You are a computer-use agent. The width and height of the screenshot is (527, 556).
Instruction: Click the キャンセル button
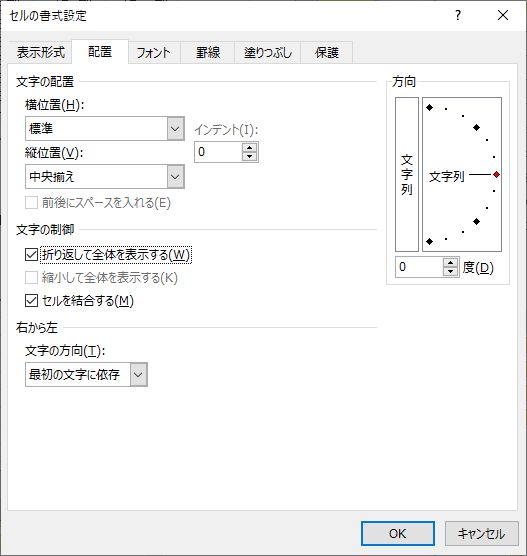(x=482, y=533)
